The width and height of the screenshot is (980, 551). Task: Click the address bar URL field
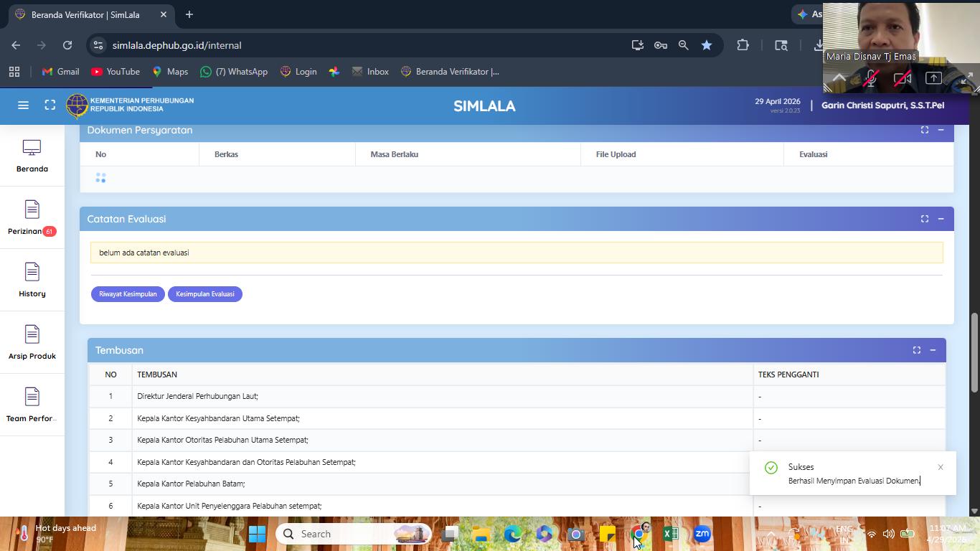pos(359,45)
